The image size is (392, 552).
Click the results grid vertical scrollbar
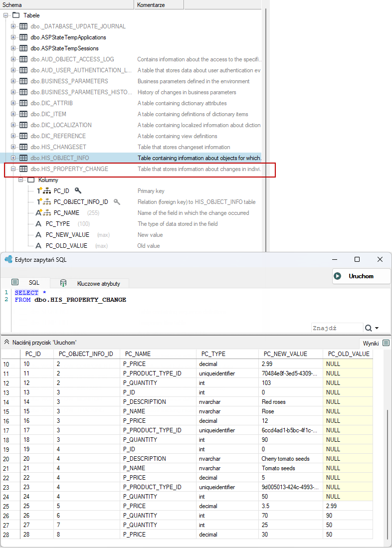click(387, 475)
